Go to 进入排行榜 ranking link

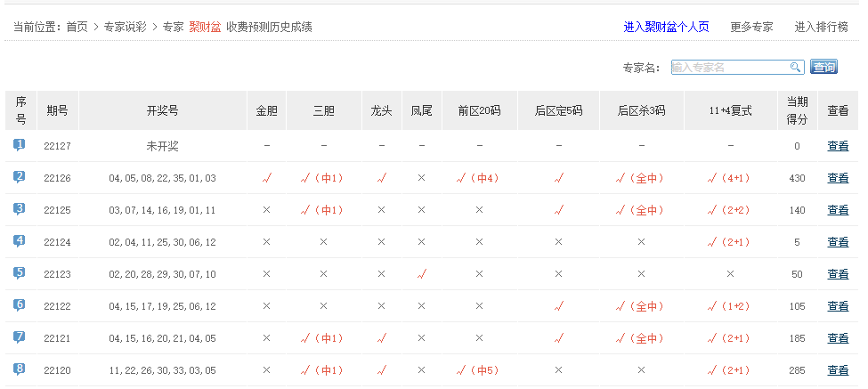pyautogui.click(x=821, y=28)
